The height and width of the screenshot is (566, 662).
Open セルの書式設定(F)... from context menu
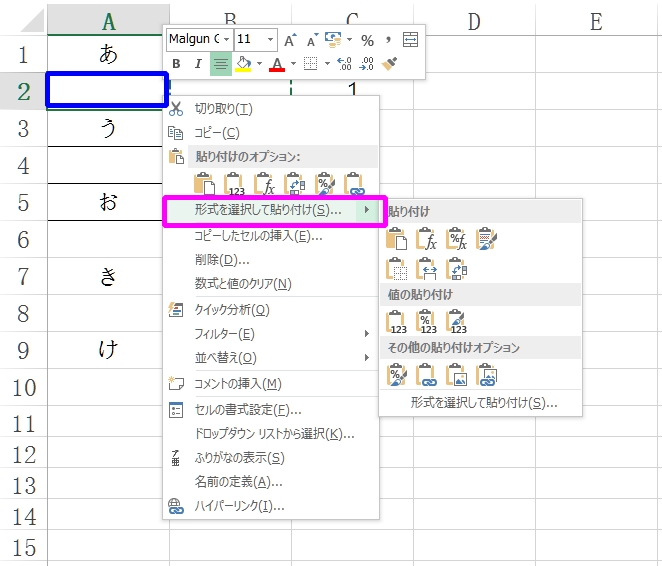[247, 409]
